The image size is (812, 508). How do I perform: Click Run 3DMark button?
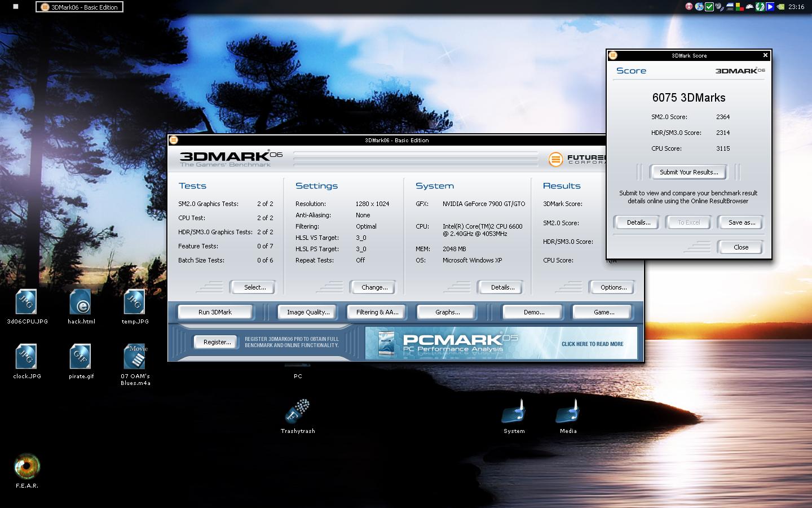(215, 312)
